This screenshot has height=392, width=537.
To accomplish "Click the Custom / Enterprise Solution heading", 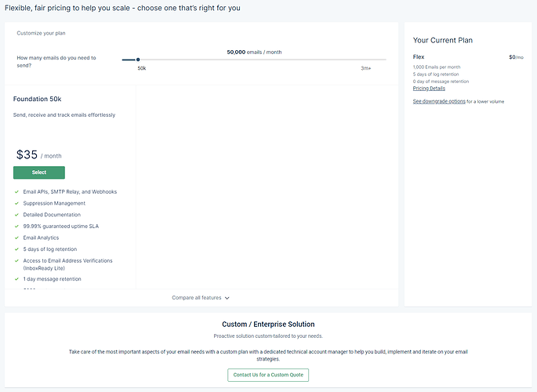I will tap(268, 325).
